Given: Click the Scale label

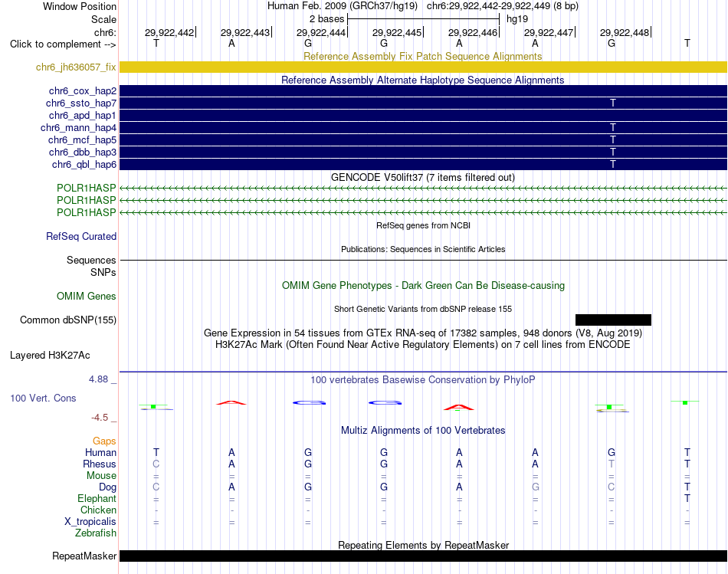Looking at the screenshot, I should click(x=103, y=19).
